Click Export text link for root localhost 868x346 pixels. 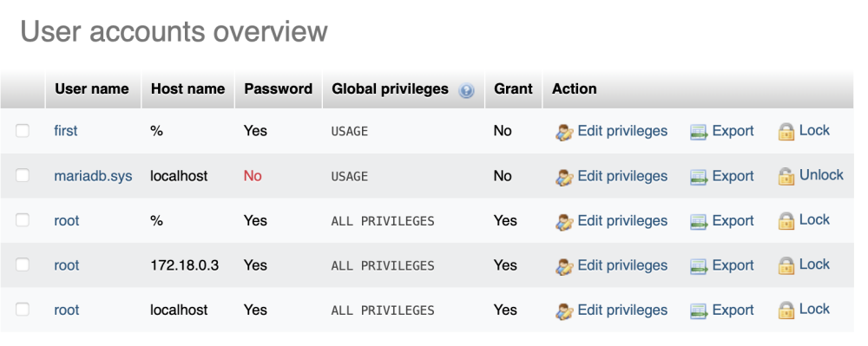(733, 310)
